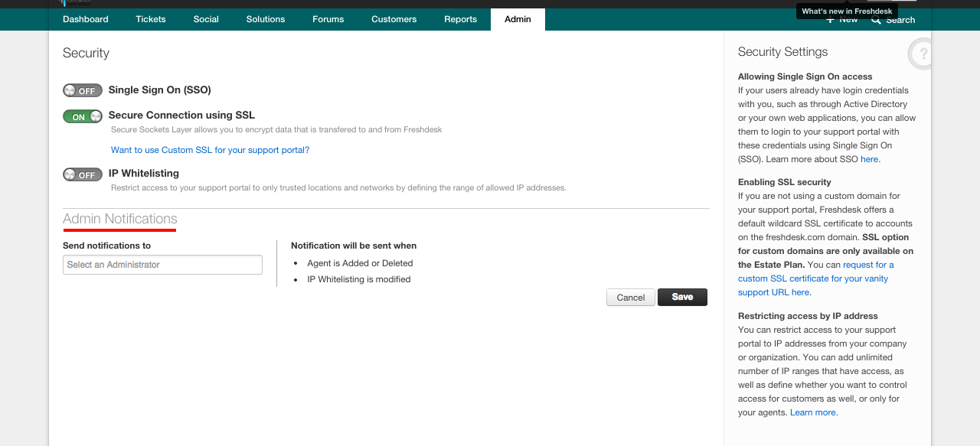Screen dimensions: 980x446
Task: Navigate to the Forums tab
Action: click(328, 19)
